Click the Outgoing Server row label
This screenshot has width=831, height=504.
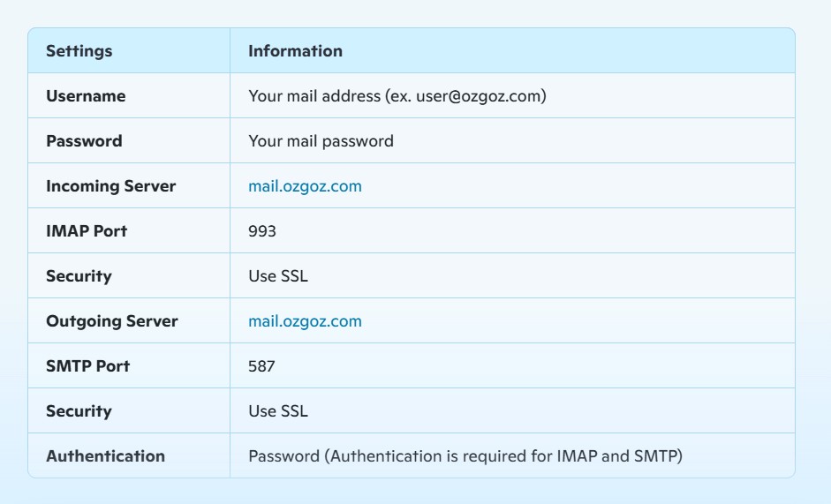pos(111,321)
